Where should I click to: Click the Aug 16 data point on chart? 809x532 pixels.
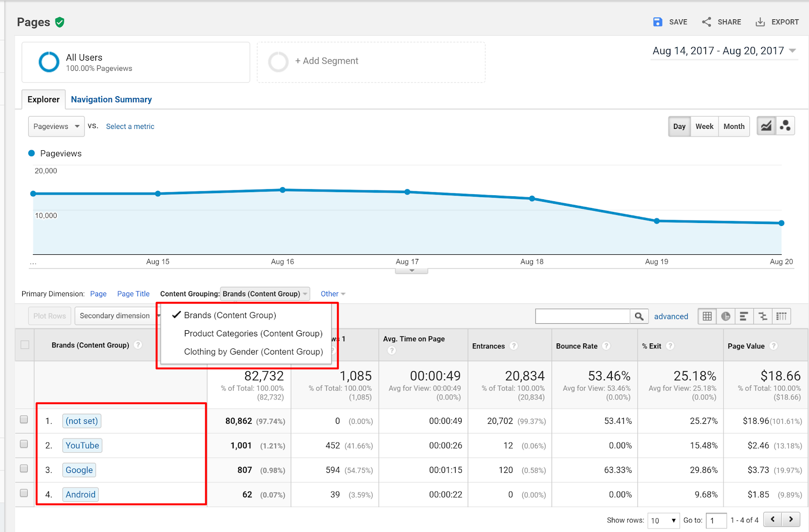click(x=283, y=190)
